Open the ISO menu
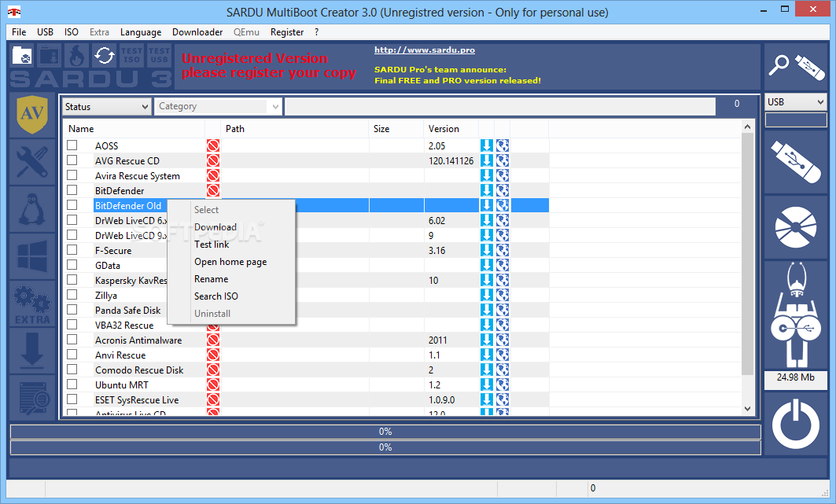This screenshot has height=504, width=836. point(72,32)
